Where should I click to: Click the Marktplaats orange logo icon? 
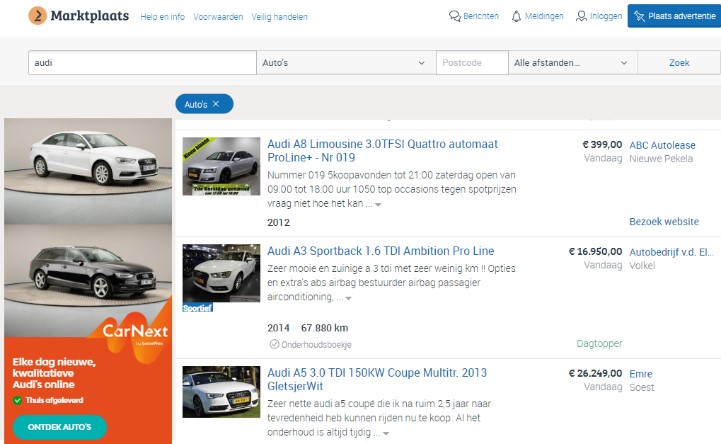tap(37, 16)
